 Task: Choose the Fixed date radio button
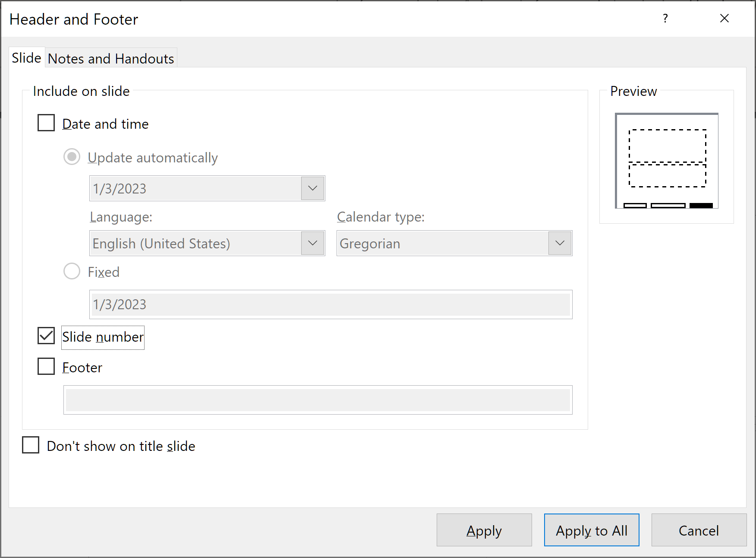[72, 271]
